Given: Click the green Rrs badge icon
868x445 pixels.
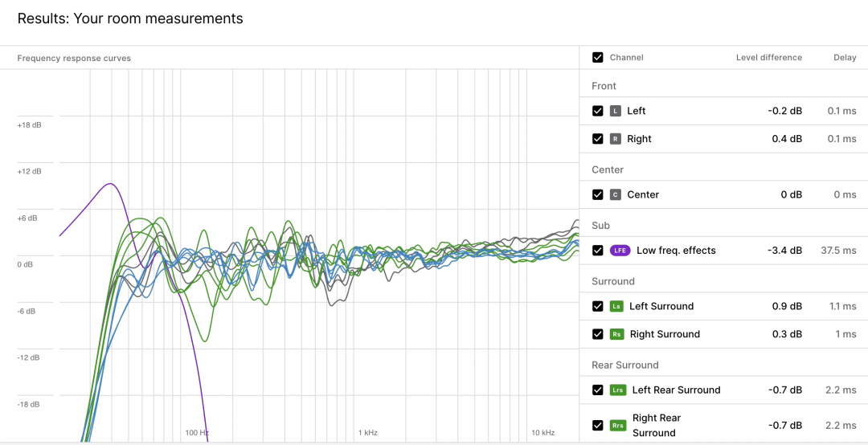Looking at the screenshot, I should [x=618, y=425].
